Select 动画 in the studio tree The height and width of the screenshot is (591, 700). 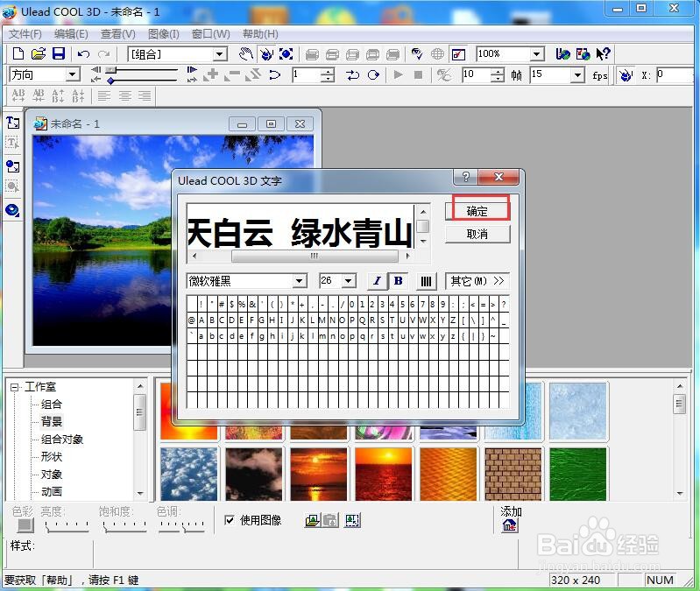(x=52, y=491)
